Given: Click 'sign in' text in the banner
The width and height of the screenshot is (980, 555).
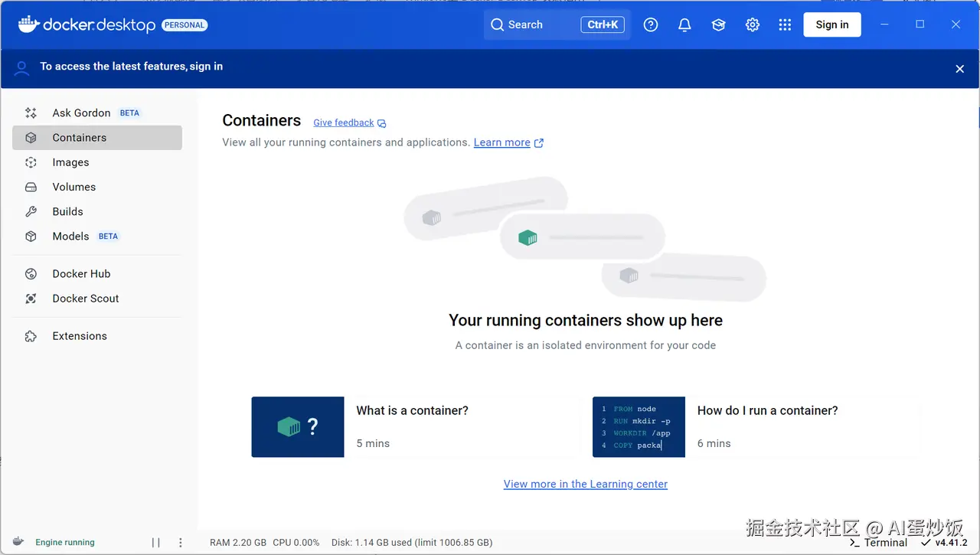Looking at the screenshot, I should tap(206, 67).
